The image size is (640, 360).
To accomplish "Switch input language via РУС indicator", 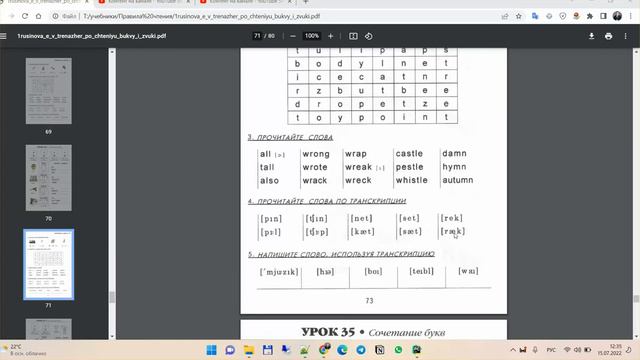I will 551,350.
